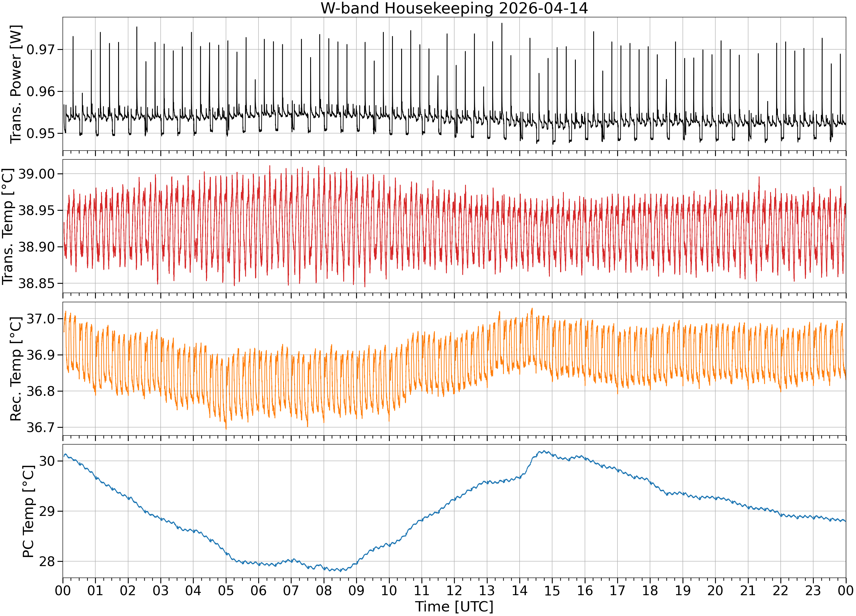
Task: Click the Time [UTC] x-axis label
Action: coord(454,607)
